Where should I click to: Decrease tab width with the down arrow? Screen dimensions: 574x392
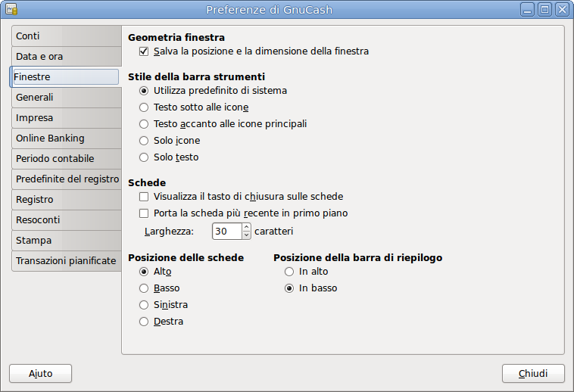click(x=246, y=235)
